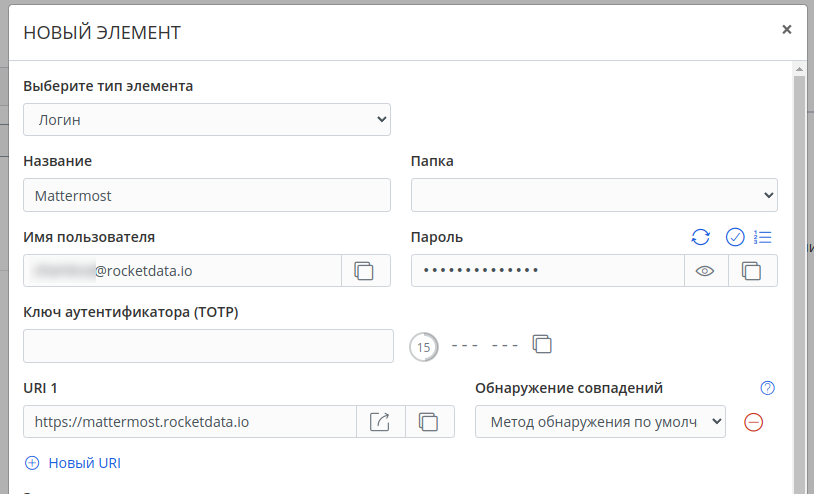Image resolution: width=814 pixels, height=494 pixels.
Task: Launch the URI 1 link
Action: point(380,422)
